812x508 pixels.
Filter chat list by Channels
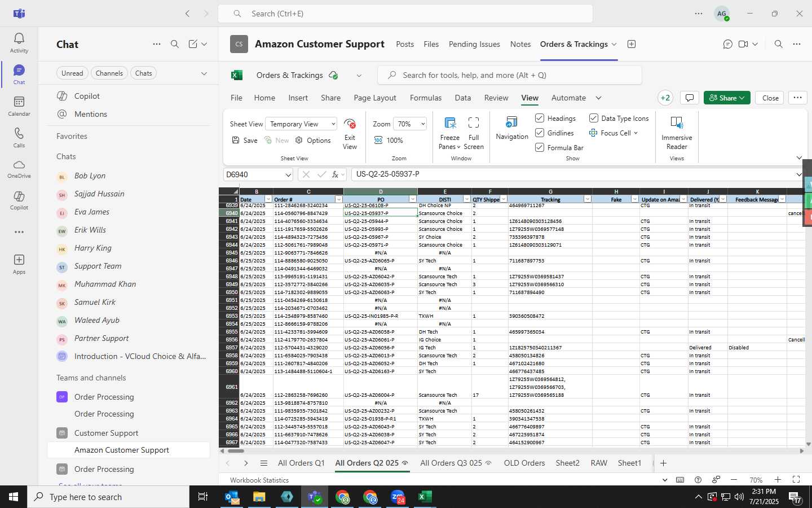point(109,73)
